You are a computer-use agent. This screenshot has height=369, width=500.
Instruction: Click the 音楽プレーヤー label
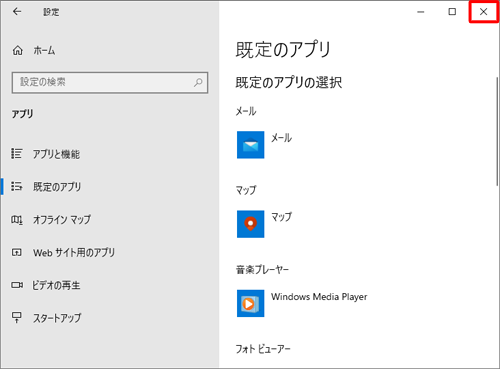click(x=262, y=269)
